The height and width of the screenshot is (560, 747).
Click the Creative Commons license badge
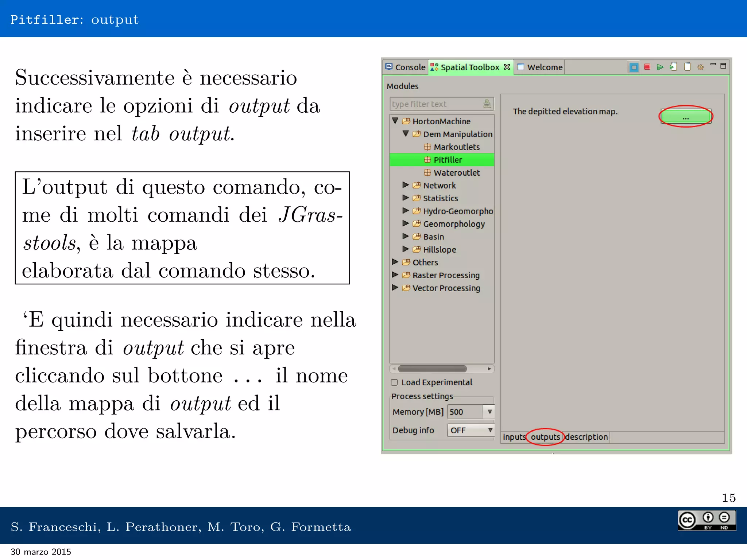[x=707, y=520]
